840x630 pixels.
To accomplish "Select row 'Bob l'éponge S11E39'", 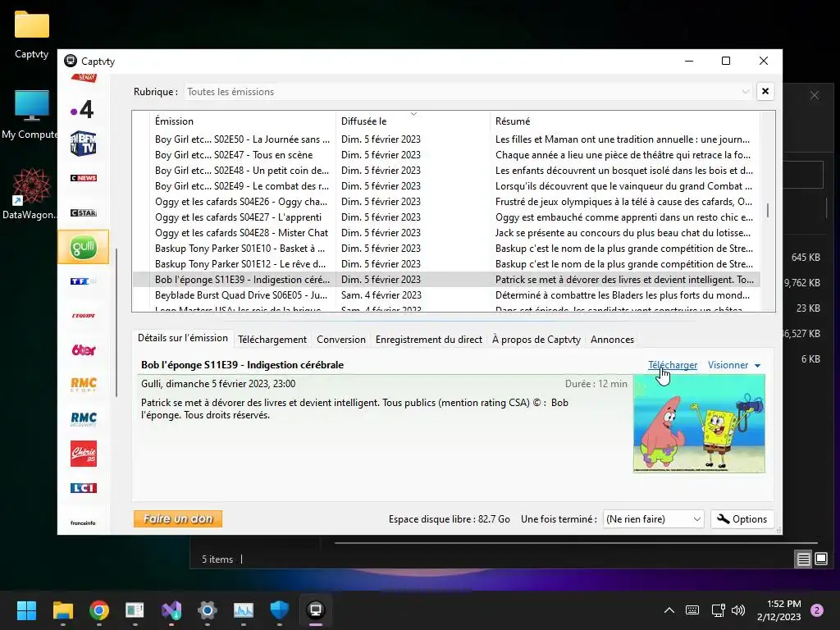I will [445, 279].
